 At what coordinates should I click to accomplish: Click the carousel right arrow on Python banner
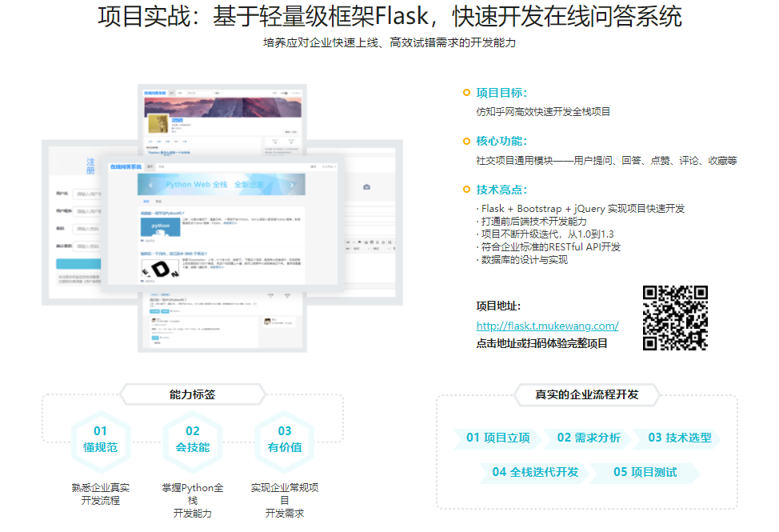click(x=292, y=185)
